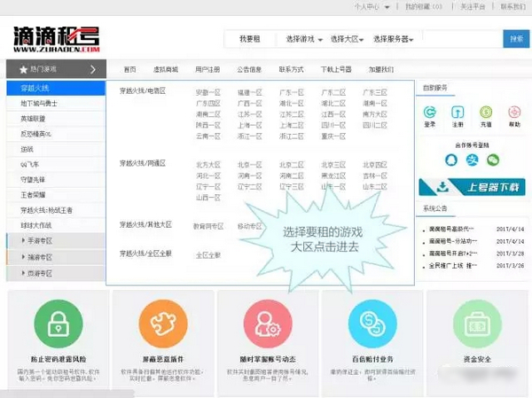Image resolution: width=532 pixels, height=398 pixels.
Task: Log in with the QQ penguin icon
Action: click(451, 160)
